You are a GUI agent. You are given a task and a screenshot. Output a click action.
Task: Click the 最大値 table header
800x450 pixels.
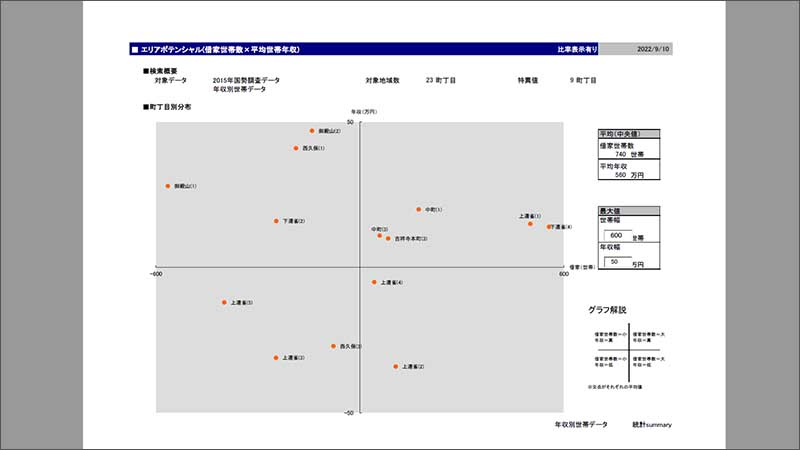point(629,211)
